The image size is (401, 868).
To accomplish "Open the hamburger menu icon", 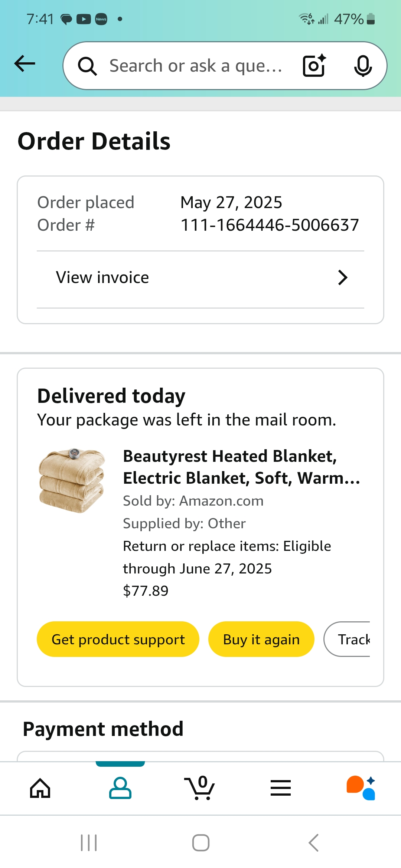I will (x=281, y=788).
